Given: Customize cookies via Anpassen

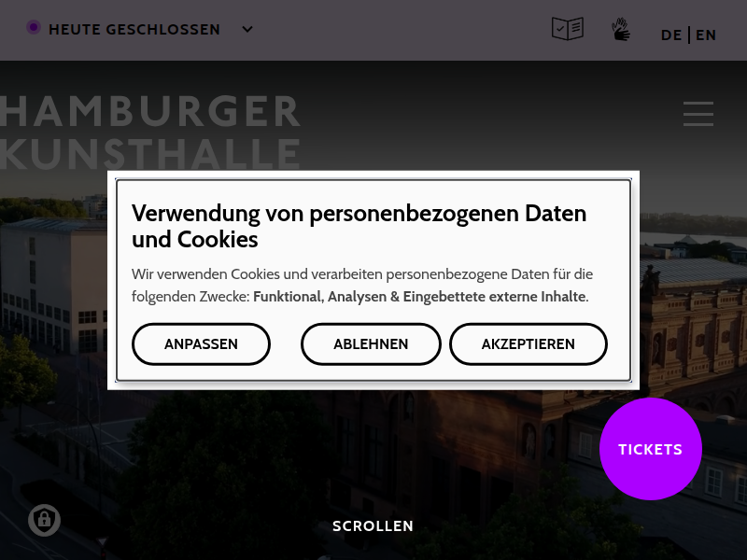Looking at the screenshot, I should 201,344.
